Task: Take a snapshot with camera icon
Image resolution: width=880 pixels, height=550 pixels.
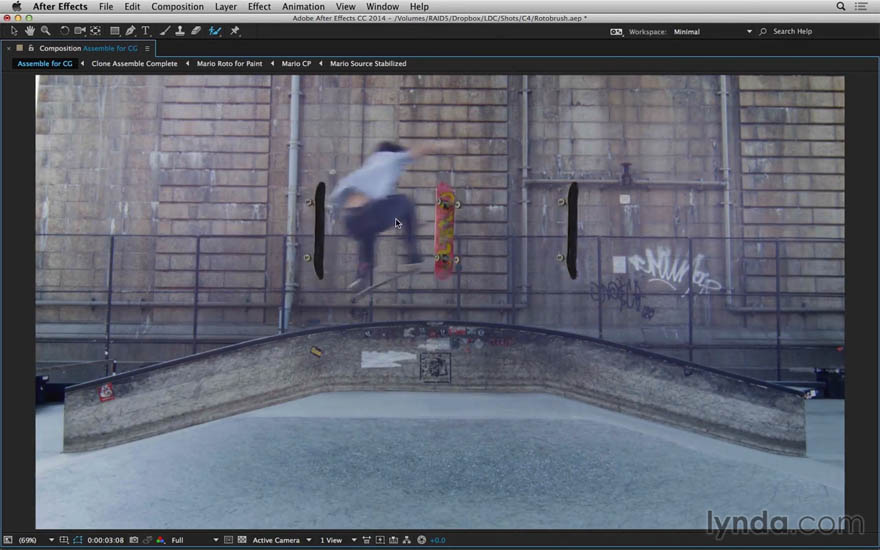Action: 134,540
